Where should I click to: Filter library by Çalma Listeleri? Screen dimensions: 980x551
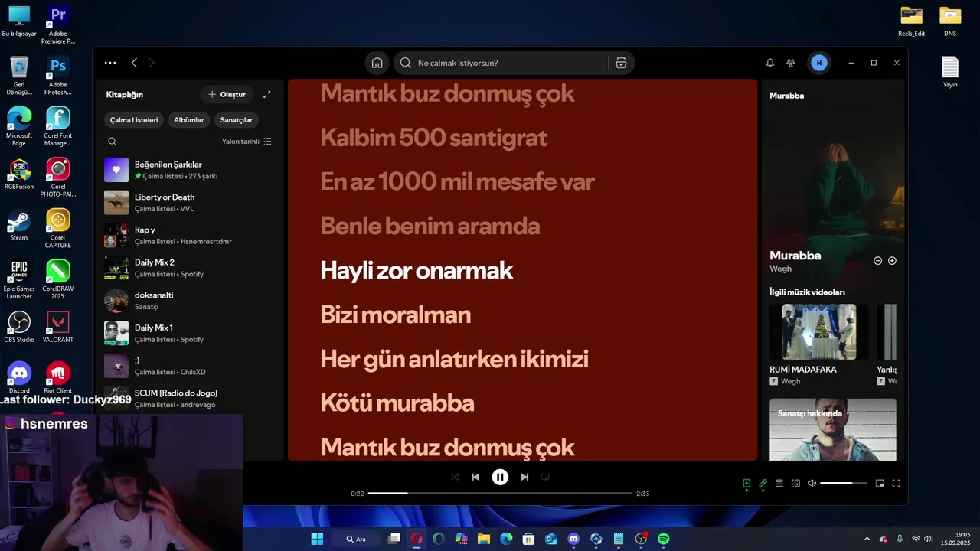tap(134, 120)
